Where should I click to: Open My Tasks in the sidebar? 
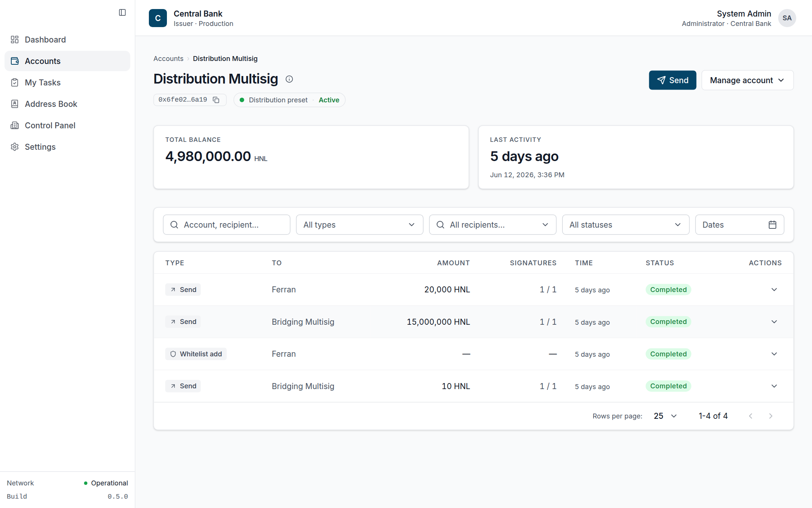pyautogui.click(x=67, y=82)
